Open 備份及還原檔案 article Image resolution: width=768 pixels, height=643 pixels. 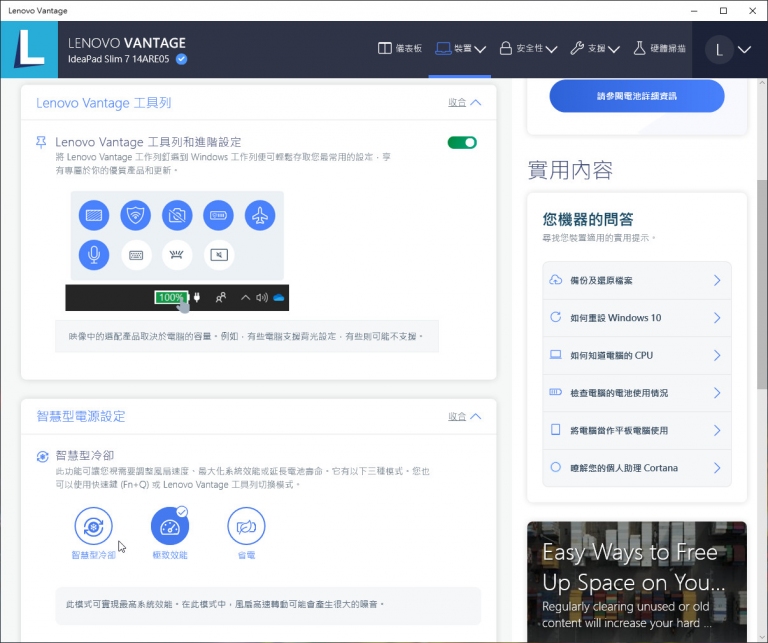click(637, 281)
